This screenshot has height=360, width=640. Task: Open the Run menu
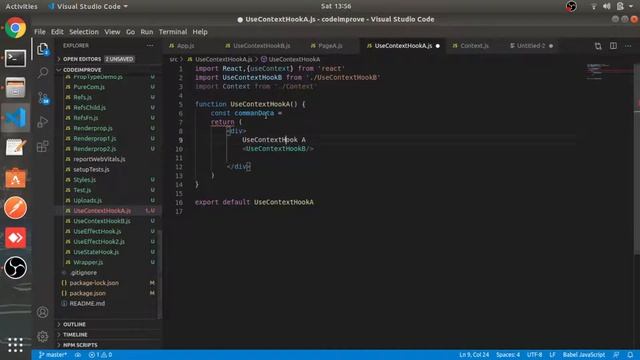pos(147,32)
